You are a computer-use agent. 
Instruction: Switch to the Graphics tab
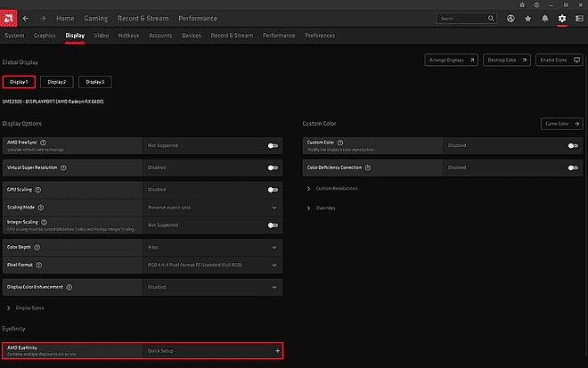pos(45,36)
